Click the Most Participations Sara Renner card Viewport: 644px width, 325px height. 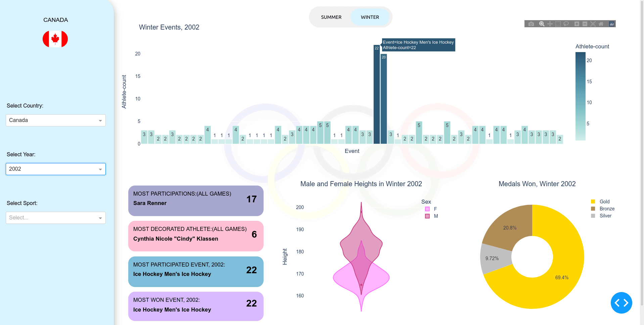(196, 201)
